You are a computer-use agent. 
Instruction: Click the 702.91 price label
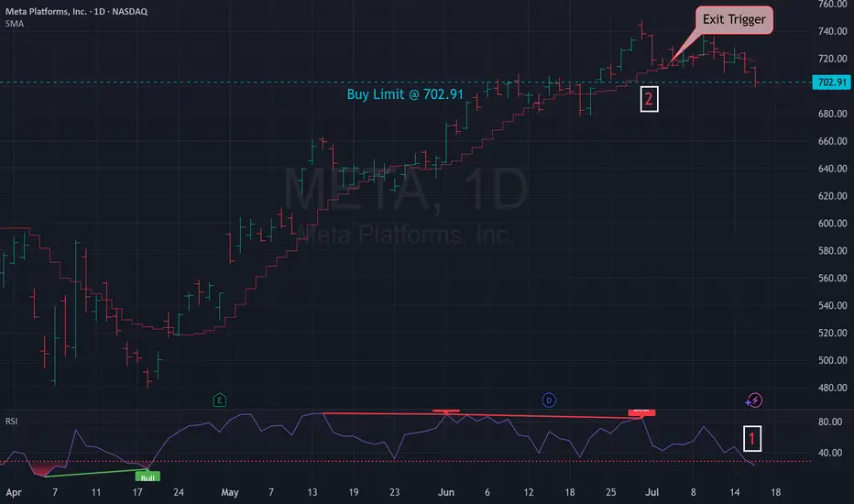click(x=832, y=82)
